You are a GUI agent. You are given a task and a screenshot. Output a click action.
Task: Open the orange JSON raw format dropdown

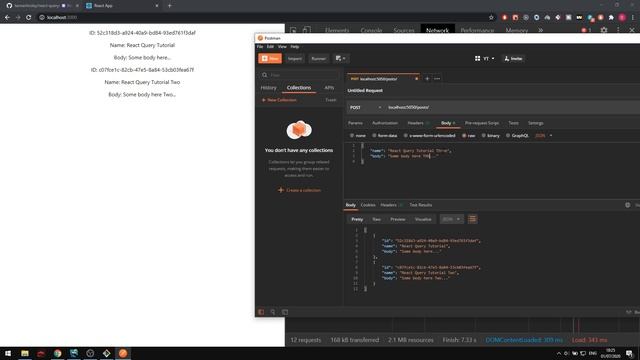point(543,136)
